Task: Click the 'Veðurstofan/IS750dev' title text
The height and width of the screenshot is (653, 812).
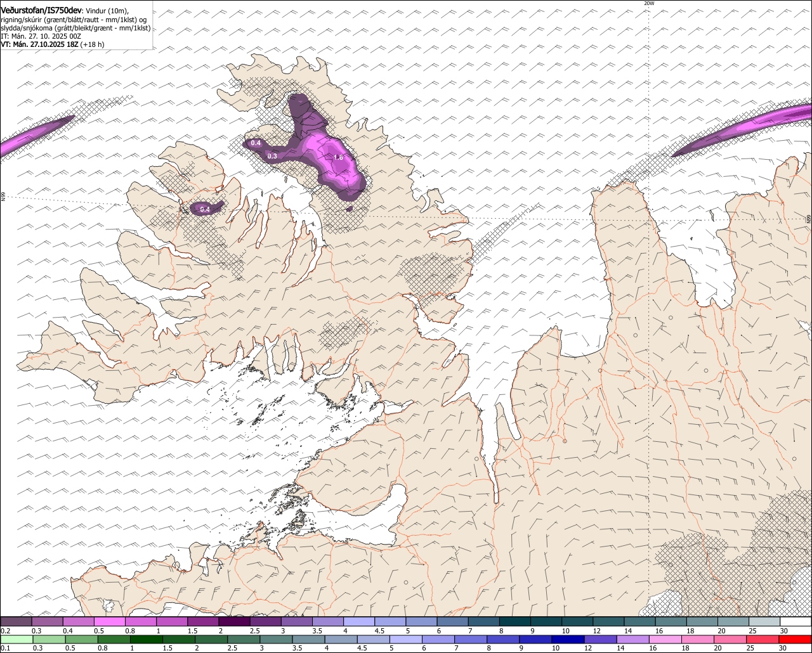Action: tap(41, 11)
